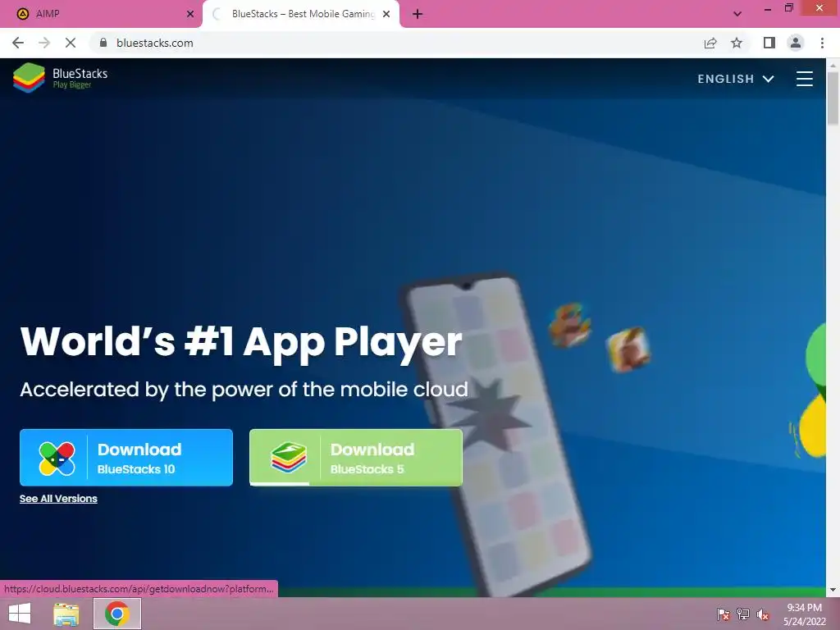
Task: Click scrollbar down arrow
Action: [833, 590]
